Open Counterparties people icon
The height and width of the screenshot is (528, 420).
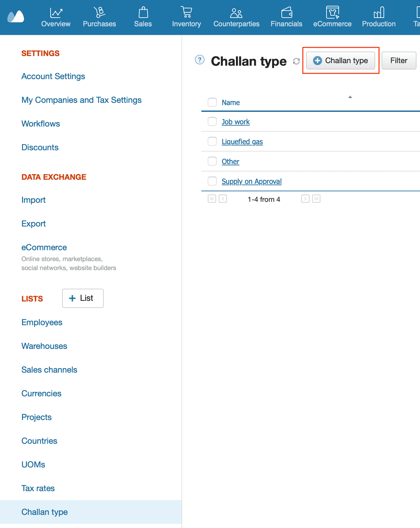236,13
